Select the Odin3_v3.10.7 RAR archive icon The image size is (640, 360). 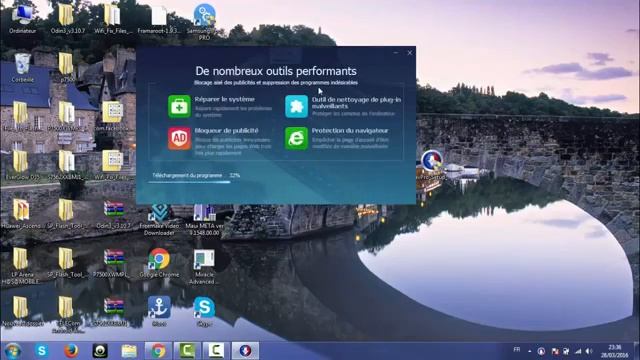(x=113, y=213)
